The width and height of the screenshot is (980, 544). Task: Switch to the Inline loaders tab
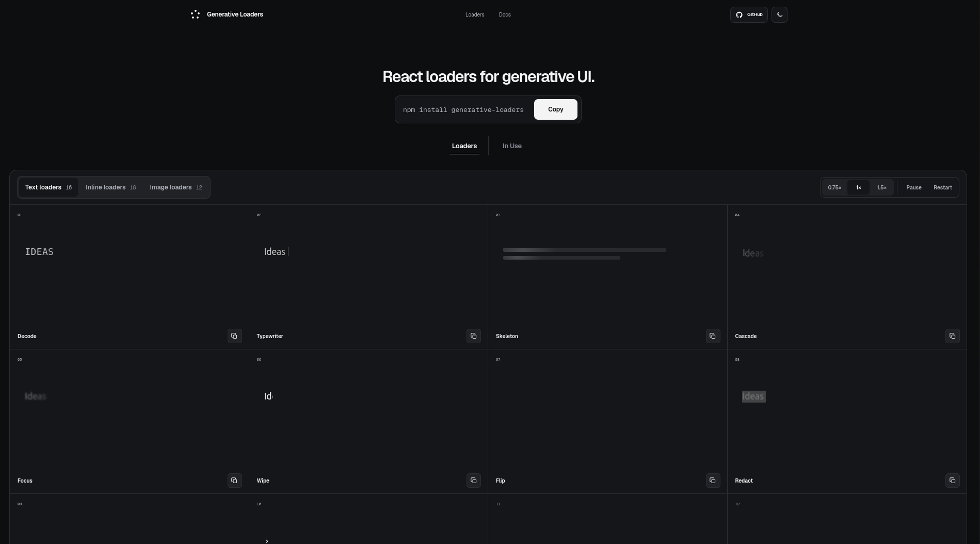110,187
